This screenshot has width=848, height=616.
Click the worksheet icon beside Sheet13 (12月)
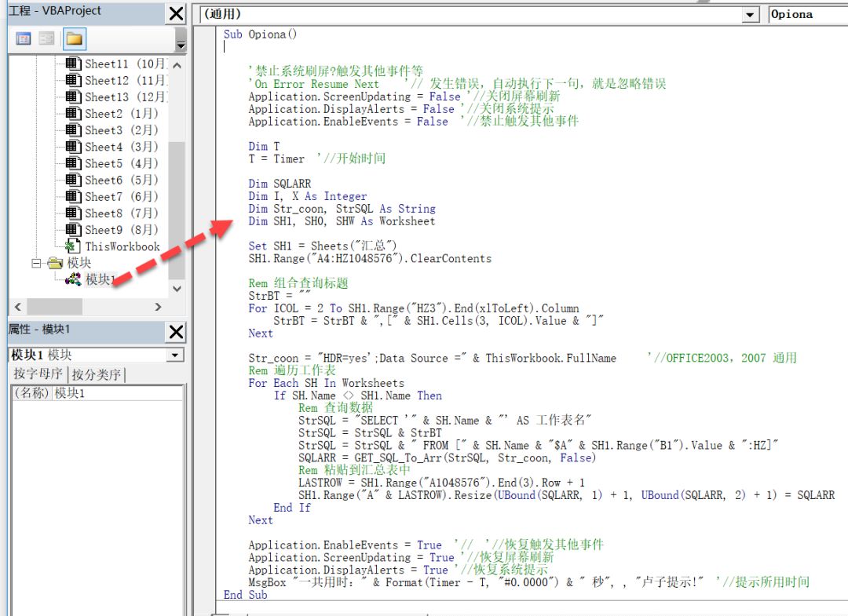pyautogui.click(x=73, y=97)
